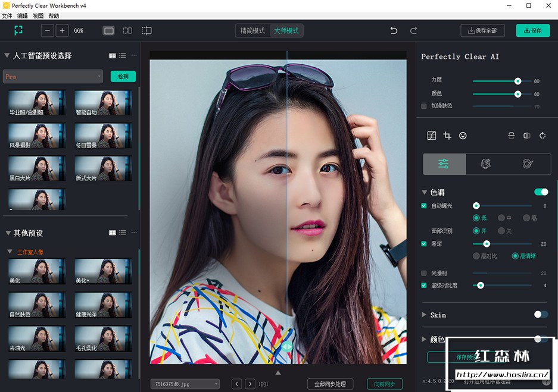
Task: Open the face detection smiley icon
Action: pos(463,136)
